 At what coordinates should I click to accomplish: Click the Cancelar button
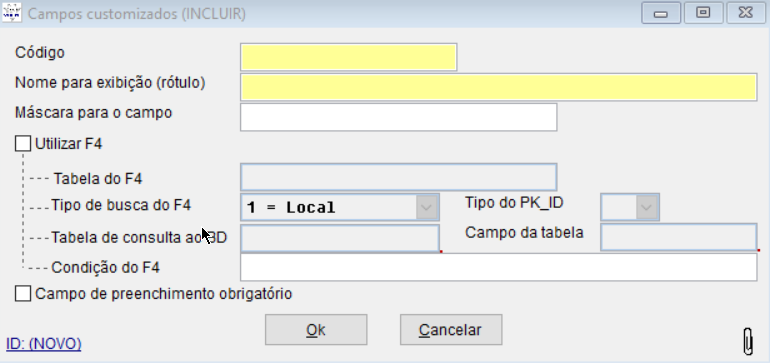click(x=451, y=330)
